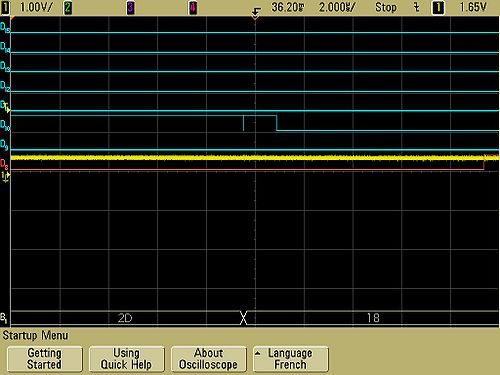Click the falling-edge trigger slope icon
This screenshot has height=375, width=500.
pyautogui.click(x=417, y=7)
